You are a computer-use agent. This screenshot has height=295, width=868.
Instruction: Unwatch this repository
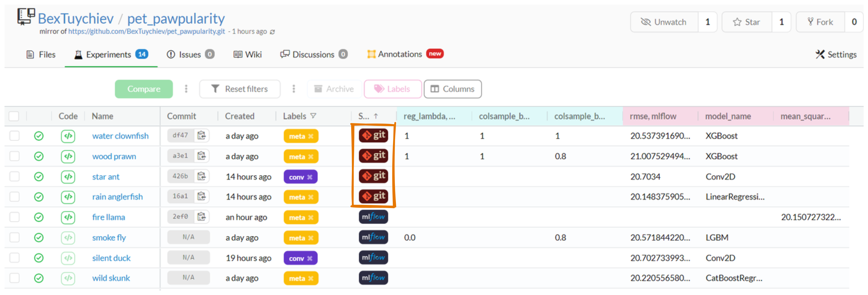pos(664,22)
